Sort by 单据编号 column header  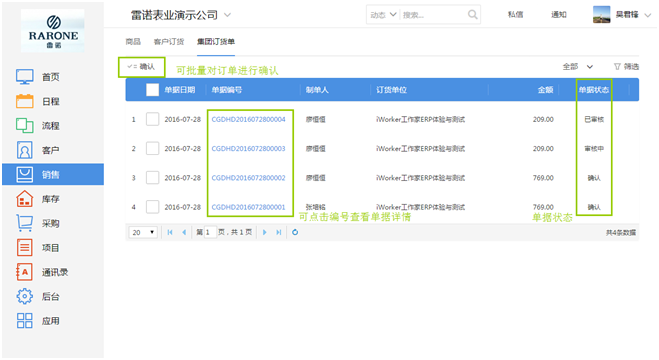pyautogui.click(x=227, y=90)
